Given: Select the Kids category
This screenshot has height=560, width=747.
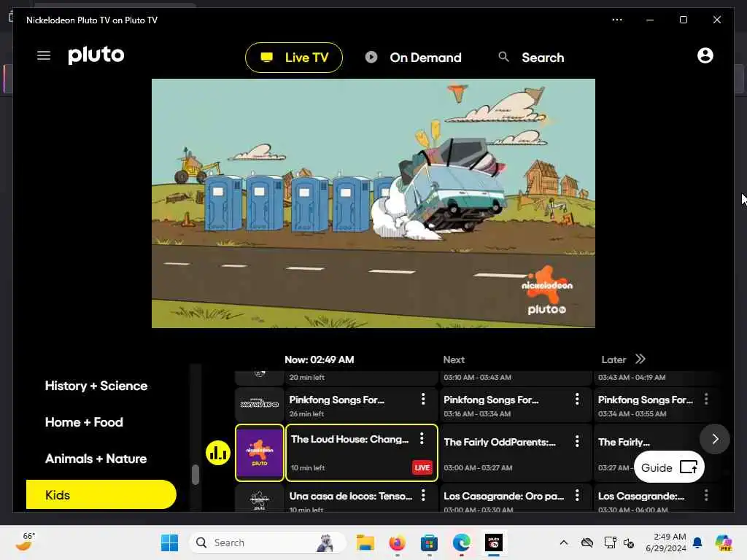Looking at the screenshot, I should click(x=101, y=495).
